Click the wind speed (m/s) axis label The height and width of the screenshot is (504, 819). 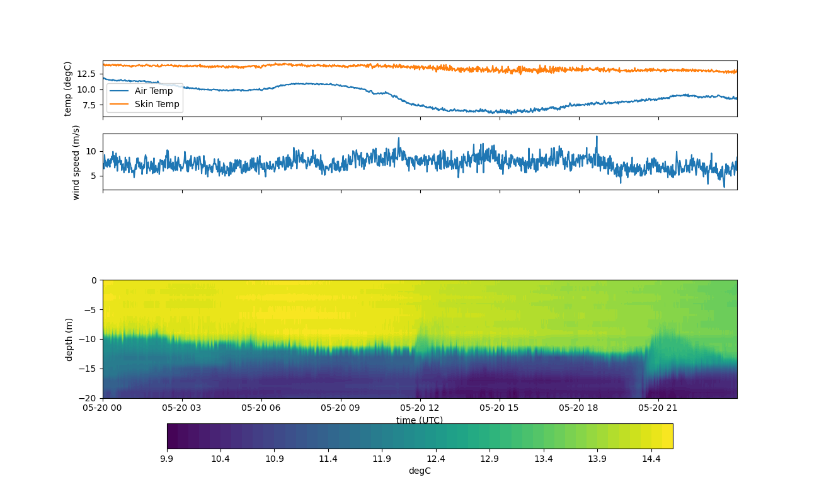(x=76, y=162)
